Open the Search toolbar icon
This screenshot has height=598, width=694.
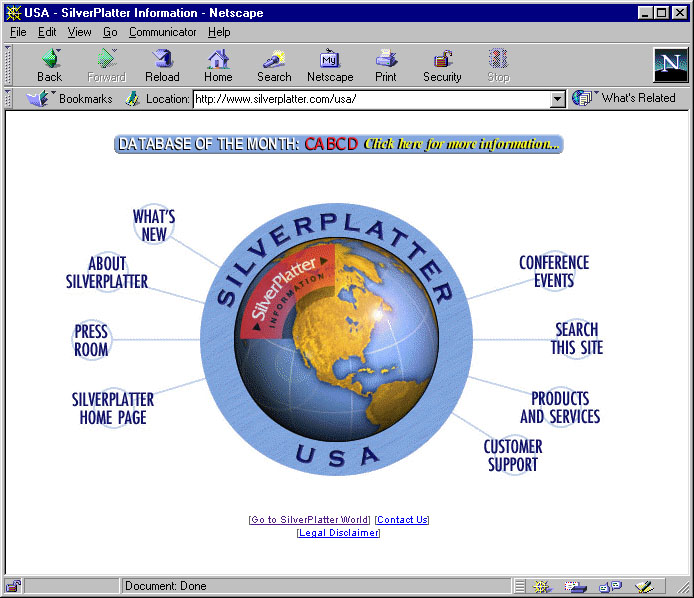[x=274, y=64]
